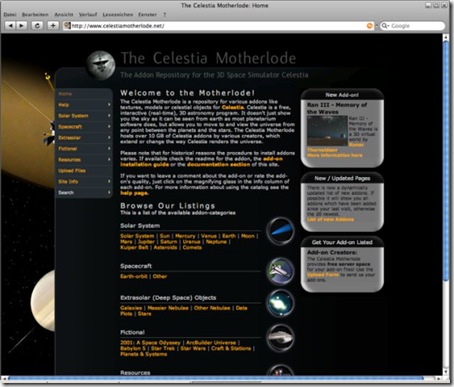
Task: Open the Lesezeichen menu
Action: tap(118, 15)
